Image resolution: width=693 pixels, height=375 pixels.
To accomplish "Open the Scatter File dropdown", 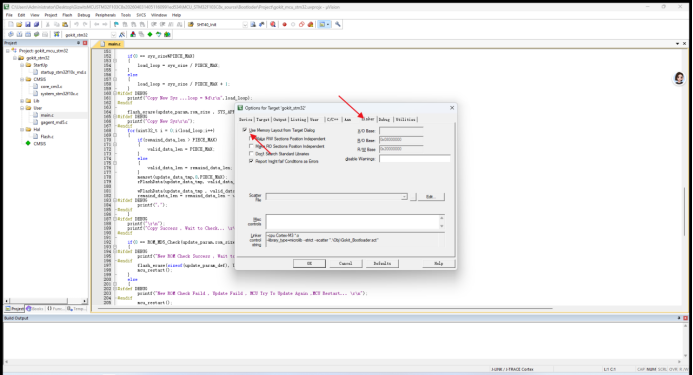I will [404, 196].
